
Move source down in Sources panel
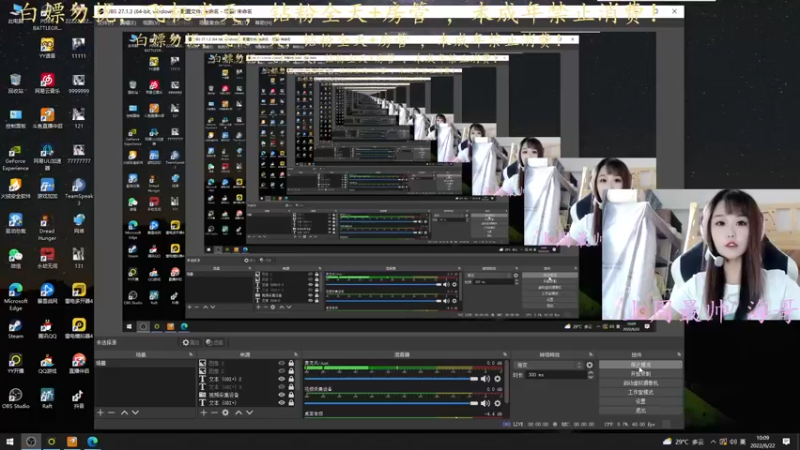(249, 412)
